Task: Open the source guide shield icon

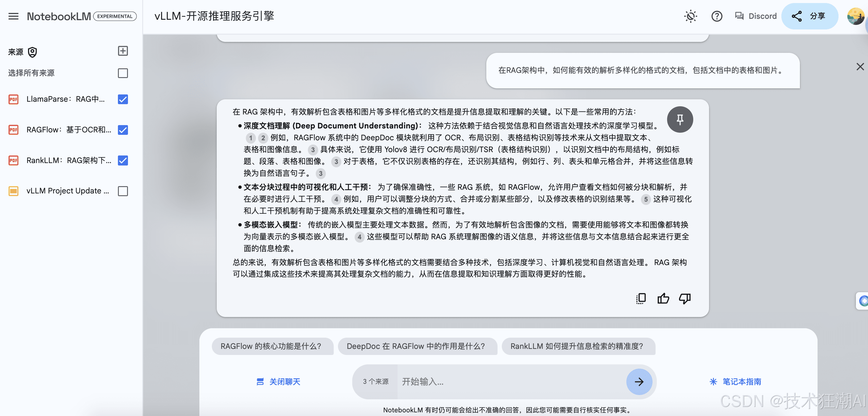Action: pos(32,52)
